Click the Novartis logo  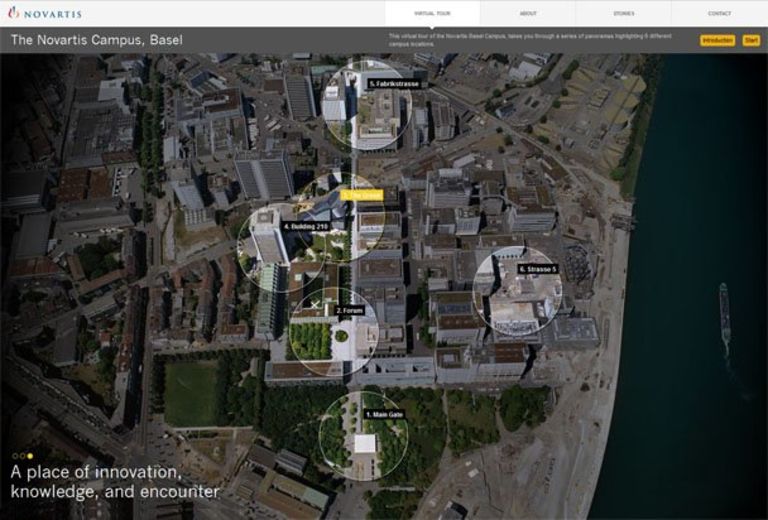coord(45,13)
